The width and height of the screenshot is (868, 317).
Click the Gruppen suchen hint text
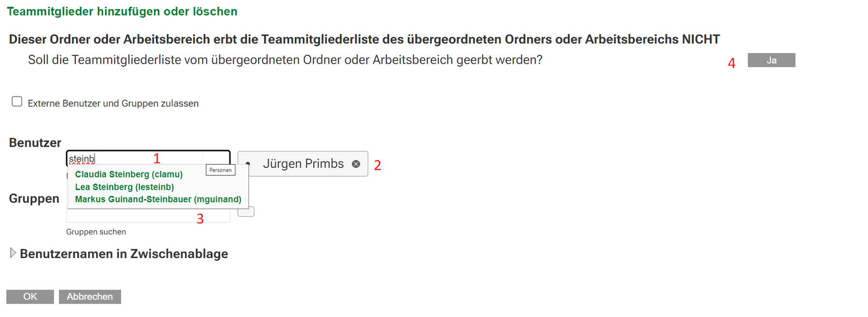pos(96,232)
